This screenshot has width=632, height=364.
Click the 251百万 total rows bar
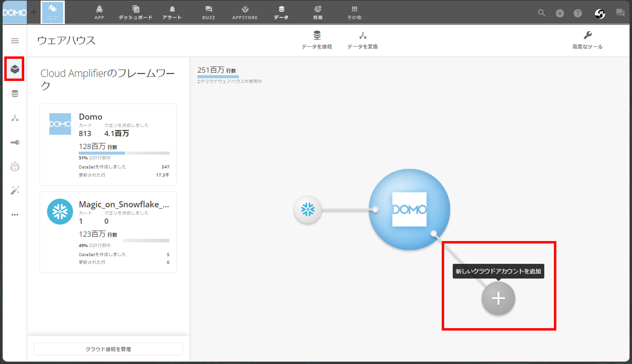pos(218,76)
